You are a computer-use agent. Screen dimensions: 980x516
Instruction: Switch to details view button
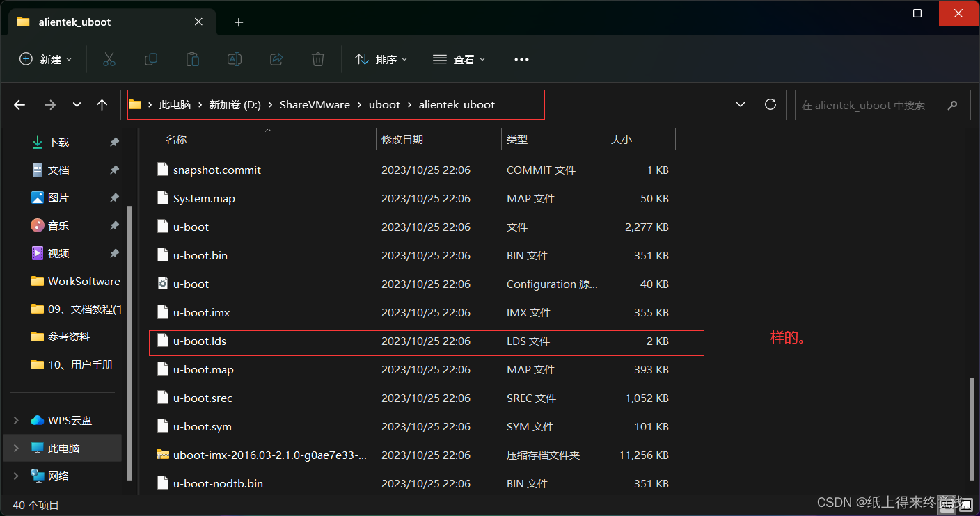click(x=947, y=504)
